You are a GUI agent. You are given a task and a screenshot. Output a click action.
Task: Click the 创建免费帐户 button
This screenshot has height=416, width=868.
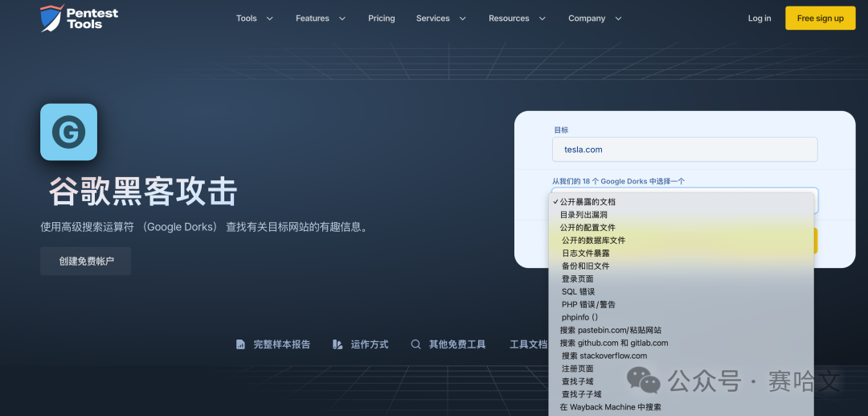[x=86, y=261]
